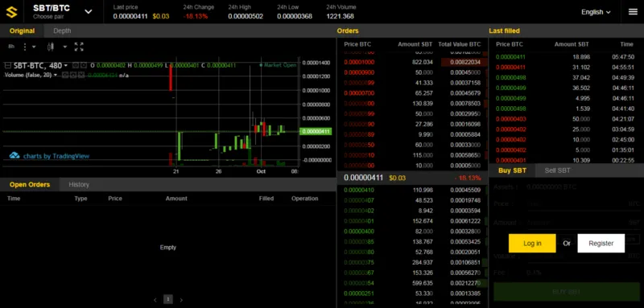Click the Filled column header

pyautogui.click(x=266, y=199)
